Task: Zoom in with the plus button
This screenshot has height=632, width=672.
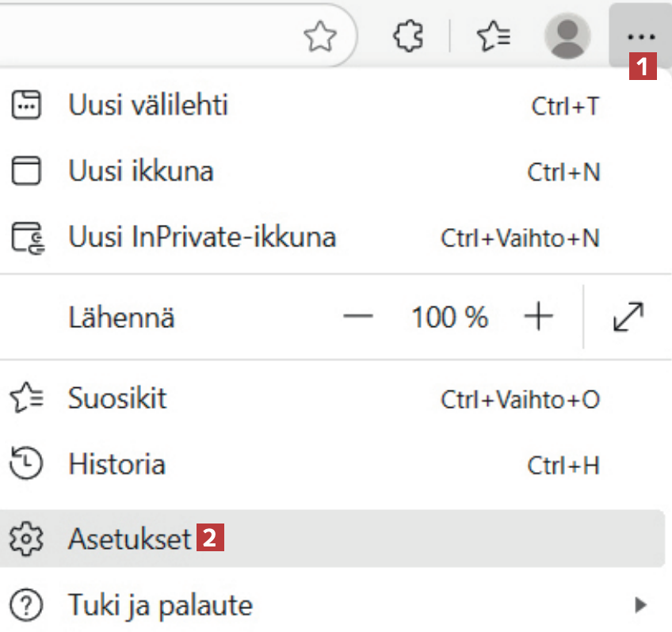Action: (538, 318)
